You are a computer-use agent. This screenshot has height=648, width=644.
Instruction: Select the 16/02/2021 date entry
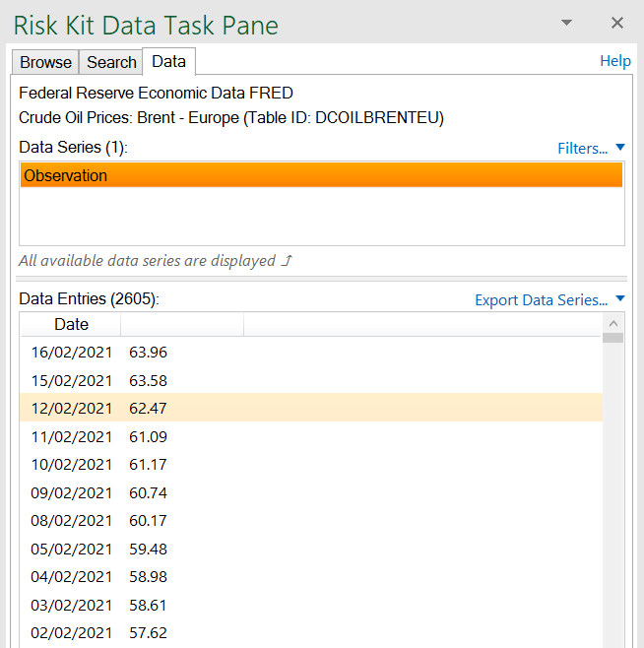[72, 353]
